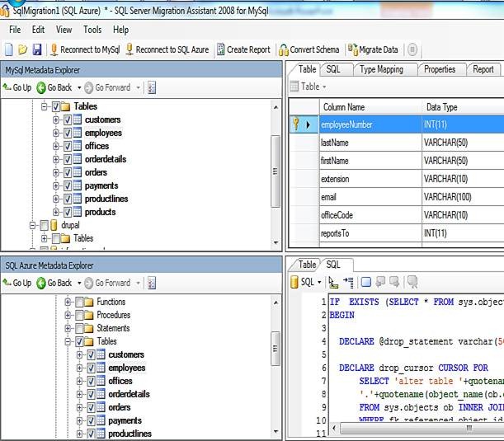Click tree view icon in MySql explorer toolbar
This screenshot has width=504, height=441.
pyautogui.click(x=152, y=87)
